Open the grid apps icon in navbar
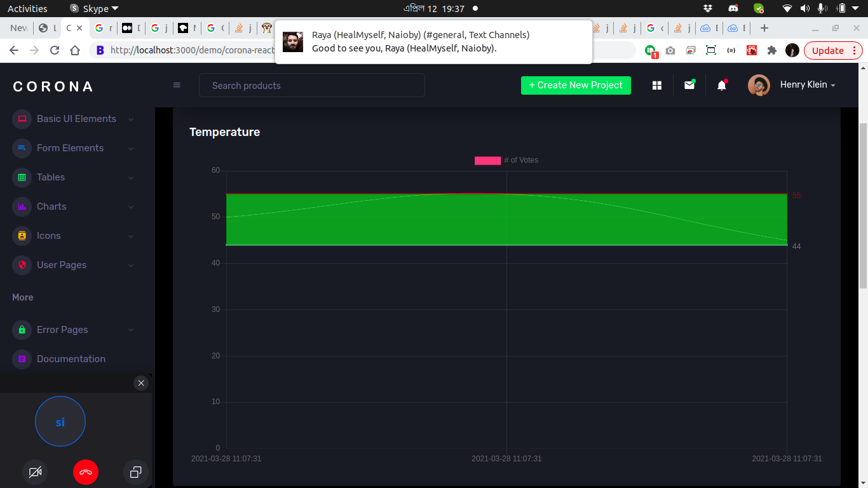The height and width of the screenshot is (488, 868). point(657,85)
